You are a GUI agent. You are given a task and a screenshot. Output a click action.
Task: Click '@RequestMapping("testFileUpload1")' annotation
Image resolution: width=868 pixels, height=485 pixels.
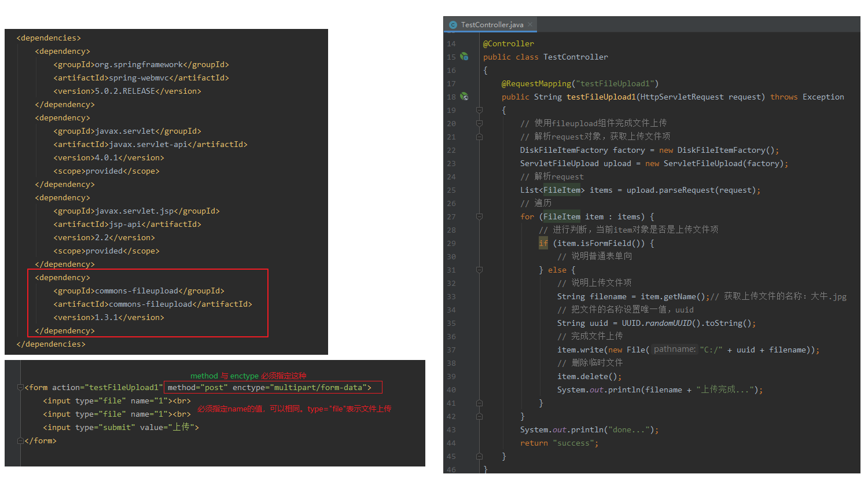580,83
